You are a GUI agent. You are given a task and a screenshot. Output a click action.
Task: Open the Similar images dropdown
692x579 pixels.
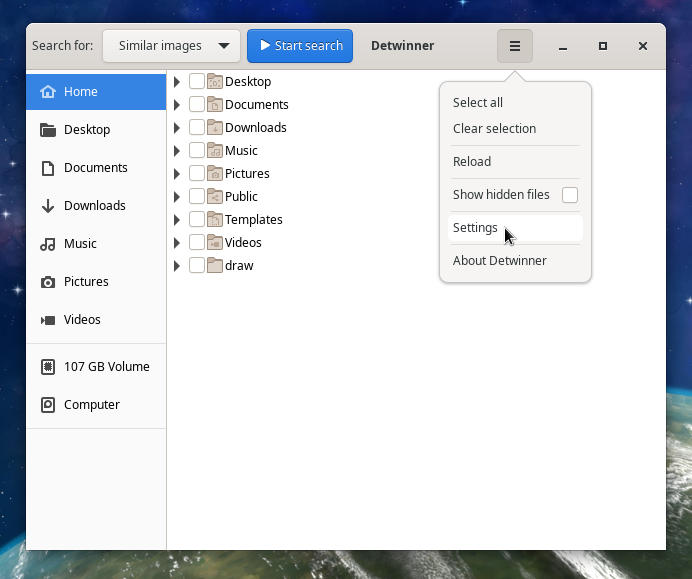pos(171,46)
